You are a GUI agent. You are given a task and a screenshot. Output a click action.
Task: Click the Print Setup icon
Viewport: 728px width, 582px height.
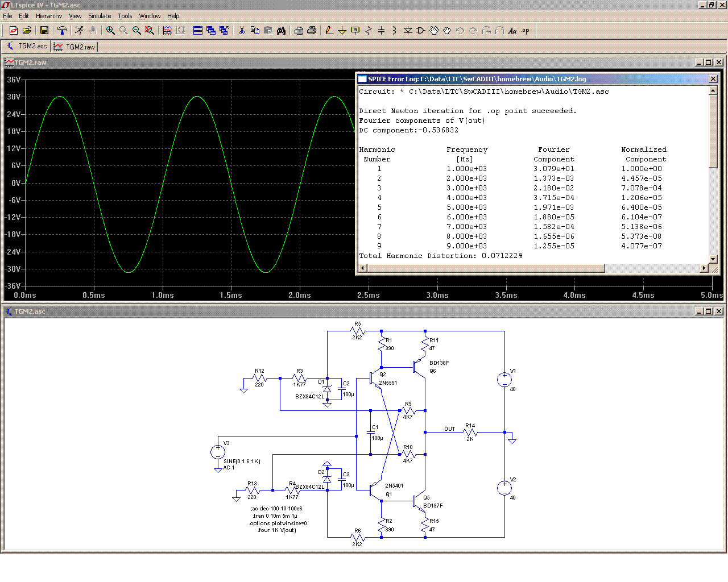pos(299,31)
